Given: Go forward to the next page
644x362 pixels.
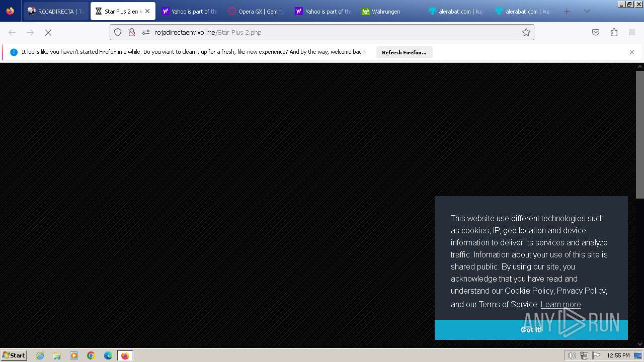Looking at the screenshot, I should click(x=30, y=32).
